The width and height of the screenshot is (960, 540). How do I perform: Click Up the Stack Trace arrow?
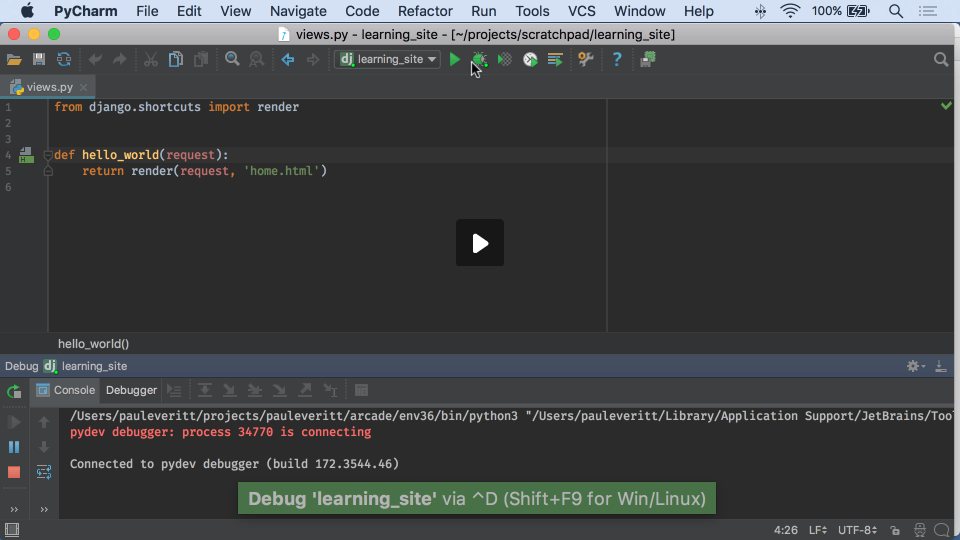pos(44,422)
